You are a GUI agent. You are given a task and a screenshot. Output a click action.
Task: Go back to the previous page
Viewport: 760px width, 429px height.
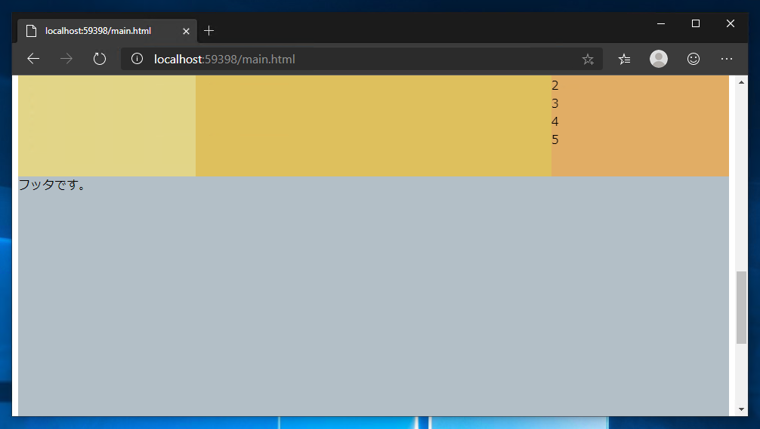point(33,59)
